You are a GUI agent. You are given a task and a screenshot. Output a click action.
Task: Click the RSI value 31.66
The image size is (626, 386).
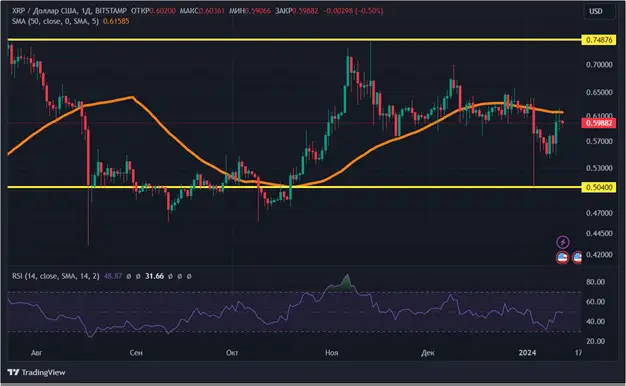pos(155,276)
